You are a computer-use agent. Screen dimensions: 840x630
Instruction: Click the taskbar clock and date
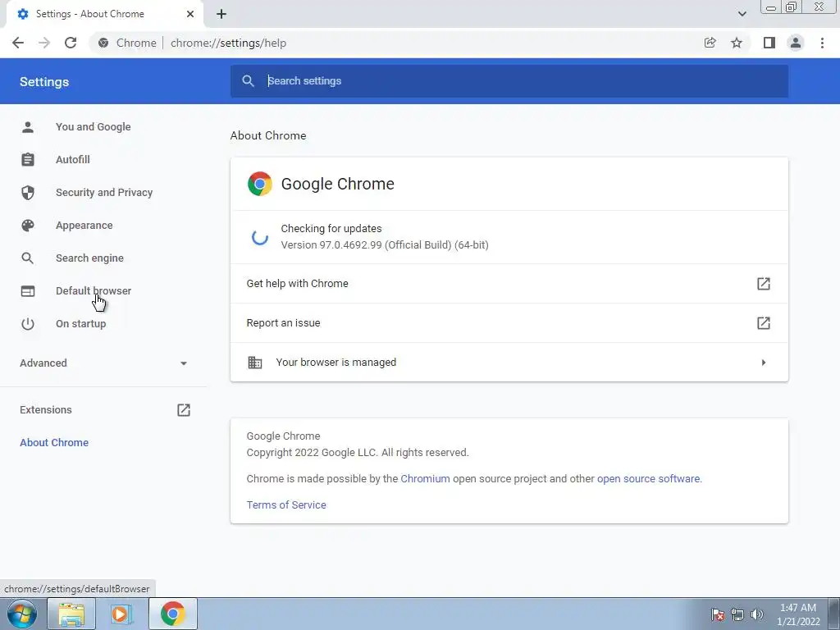(x=798, y=614)
